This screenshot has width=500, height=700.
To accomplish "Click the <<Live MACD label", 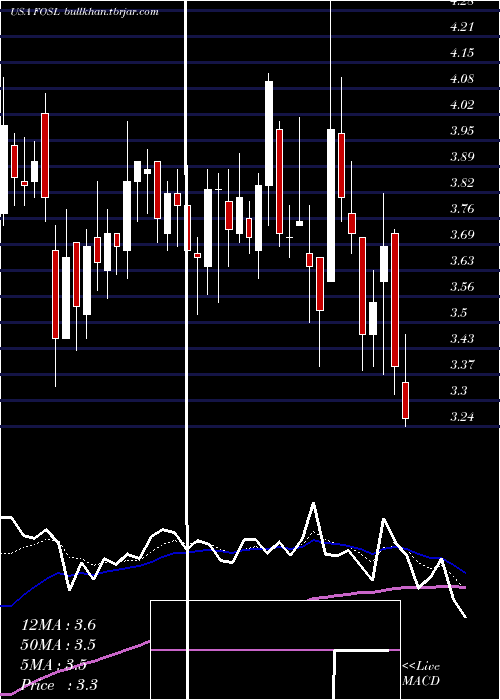I will 421,673.
